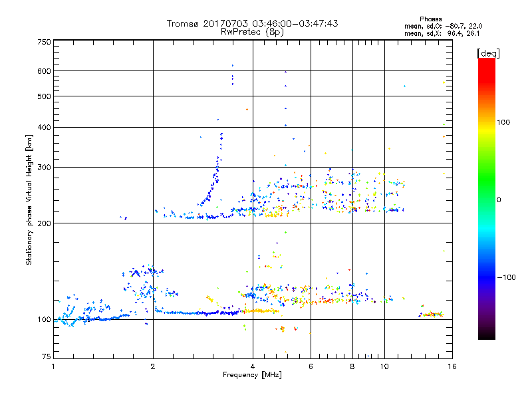Click the "[deg]" colorbar unit label
The height and width of the screenshot is (399, 532).
point(488,53)
